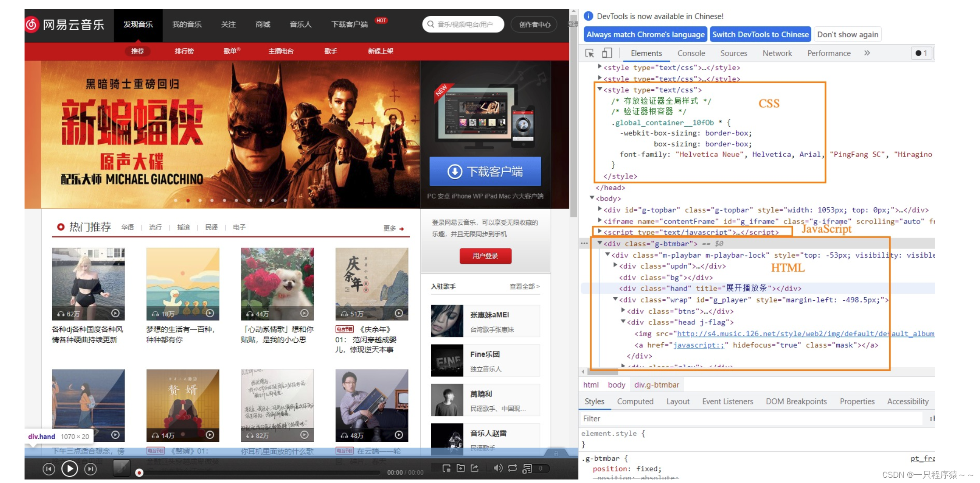Click the share icon in the player bar
980x483 pixels.
(475, 468)
